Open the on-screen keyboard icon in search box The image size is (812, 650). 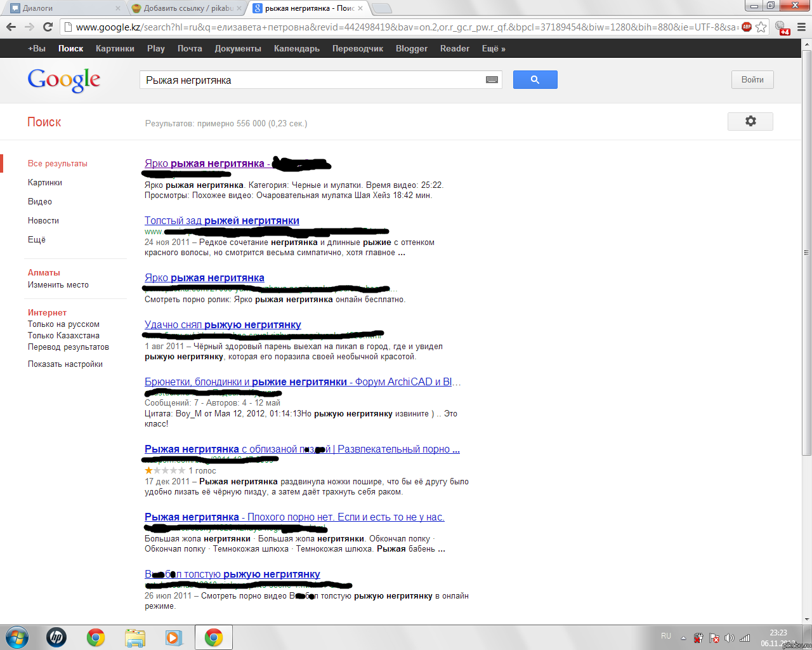coord(492,80)
